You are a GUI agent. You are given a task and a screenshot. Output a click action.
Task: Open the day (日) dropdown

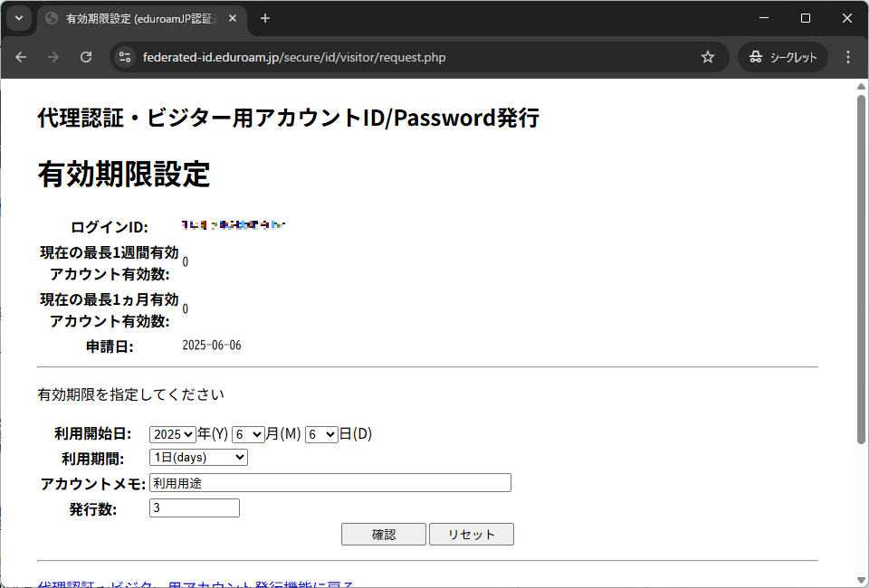coord(321,434)
